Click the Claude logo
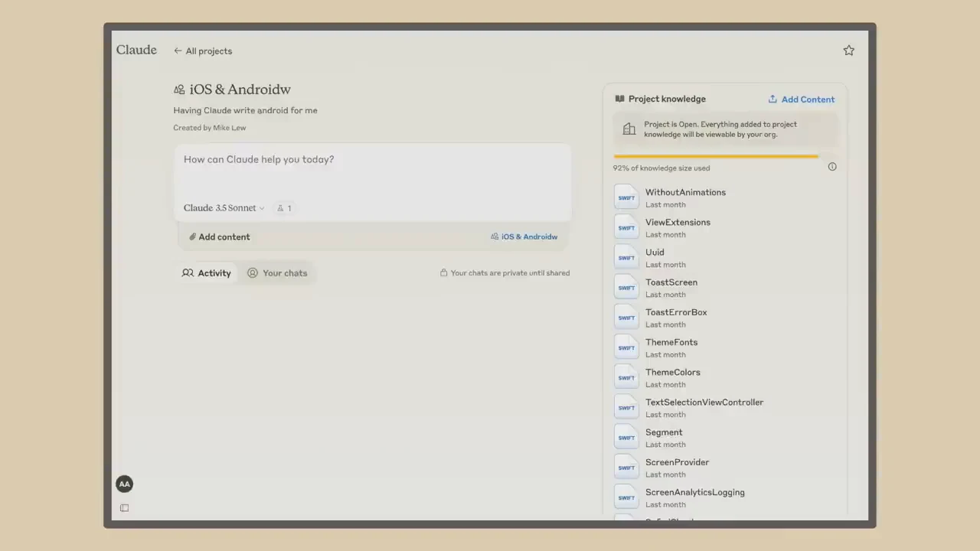This screenshot has height=551, width=980. 136,50
